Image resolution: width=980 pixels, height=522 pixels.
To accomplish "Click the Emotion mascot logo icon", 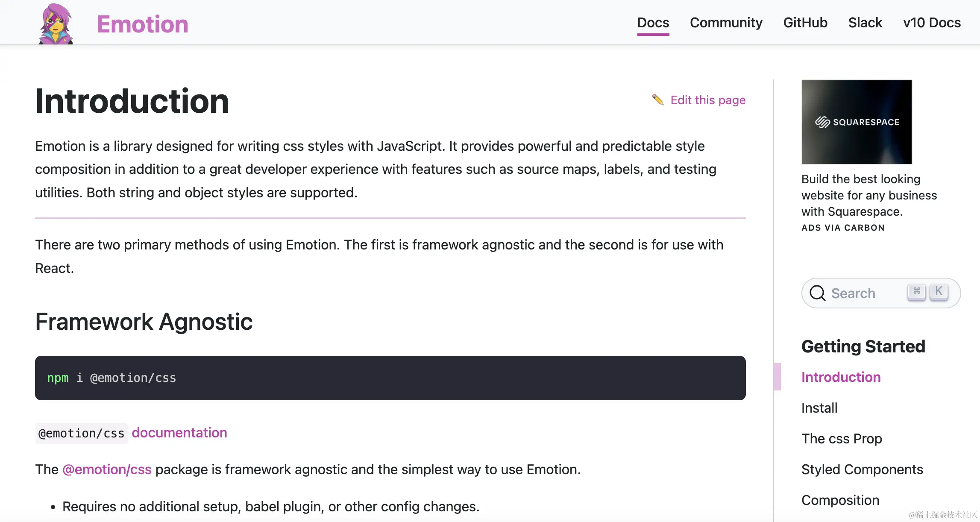I will point(56,24).
